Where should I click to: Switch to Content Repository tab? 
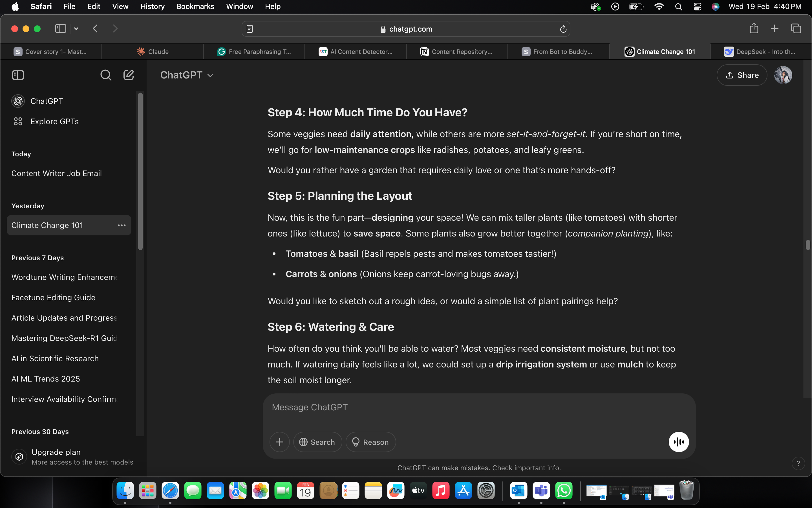click(457, 51)
